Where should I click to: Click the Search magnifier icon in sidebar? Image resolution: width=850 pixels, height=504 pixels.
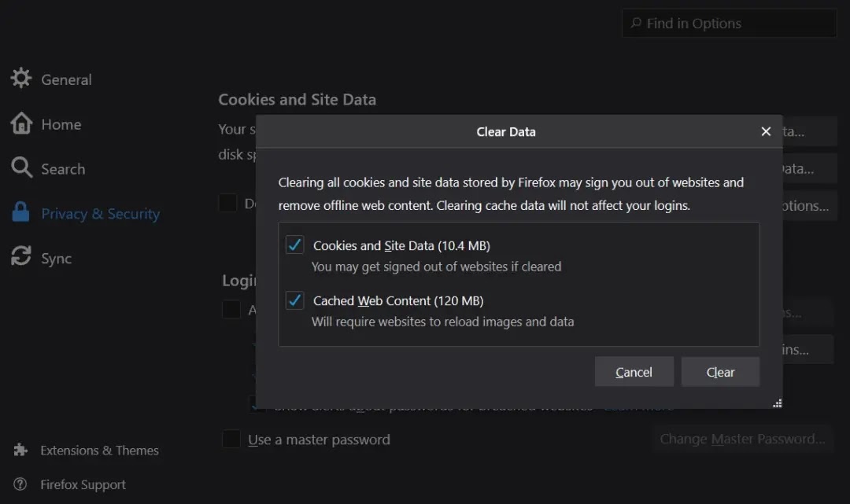pos(21,167)
